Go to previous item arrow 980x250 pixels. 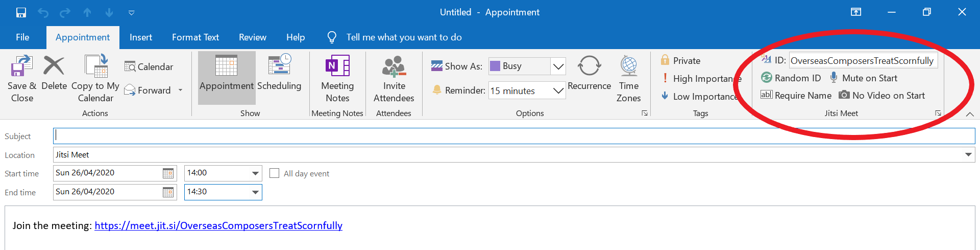[87, 12]
